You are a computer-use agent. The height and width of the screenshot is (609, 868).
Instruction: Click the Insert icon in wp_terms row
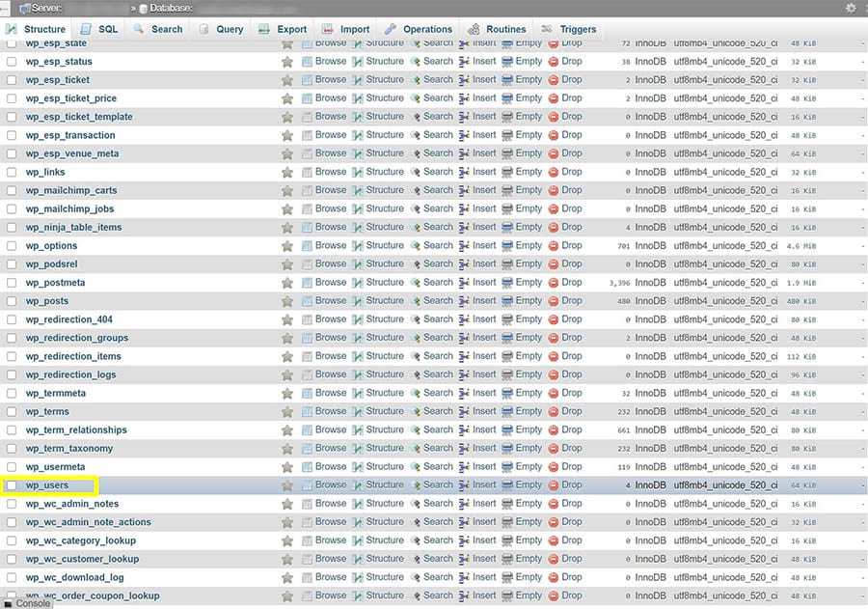(464, 412)
